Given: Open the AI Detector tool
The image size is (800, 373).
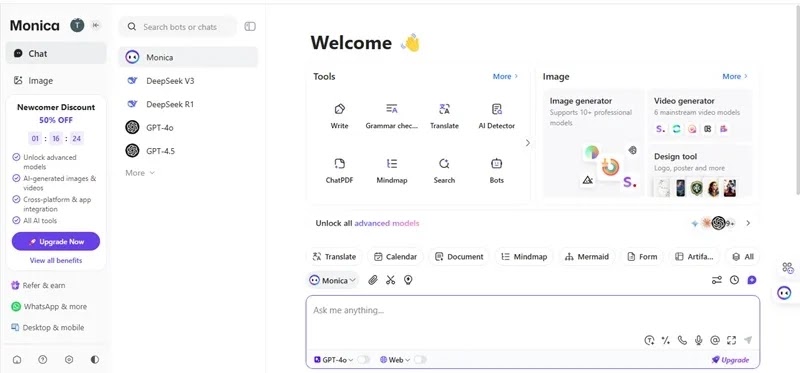Looking at the screenshot, I should (496, 116).
